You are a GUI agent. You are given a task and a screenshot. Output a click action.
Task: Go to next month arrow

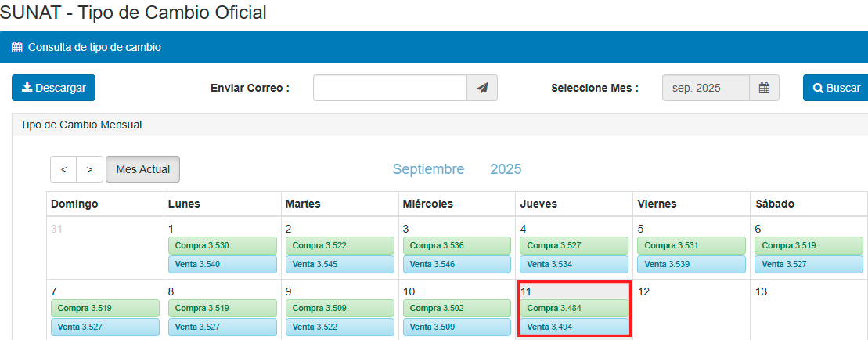click(90, 169)
